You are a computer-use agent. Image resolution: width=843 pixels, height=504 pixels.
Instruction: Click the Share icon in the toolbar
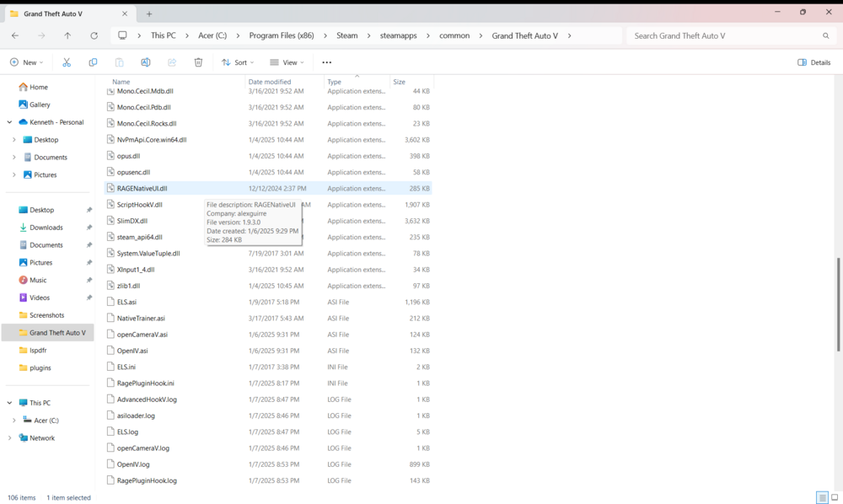click(x=171, y=62)
